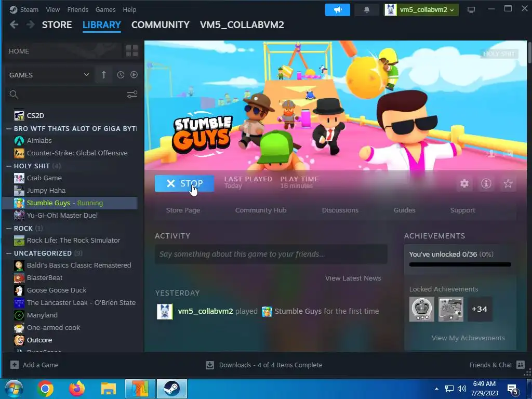Screen dimensions: 532x399
Task: Open the View menu
Action: [x=52, y=10]
